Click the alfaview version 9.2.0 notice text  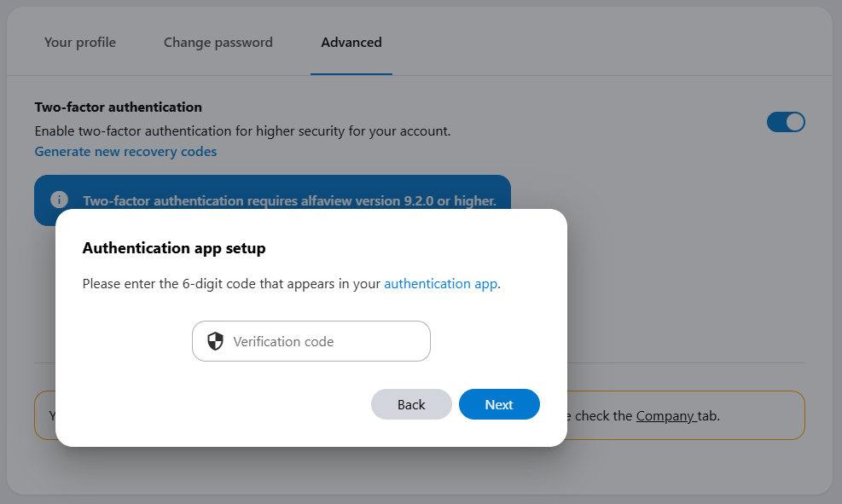[289, 201]
